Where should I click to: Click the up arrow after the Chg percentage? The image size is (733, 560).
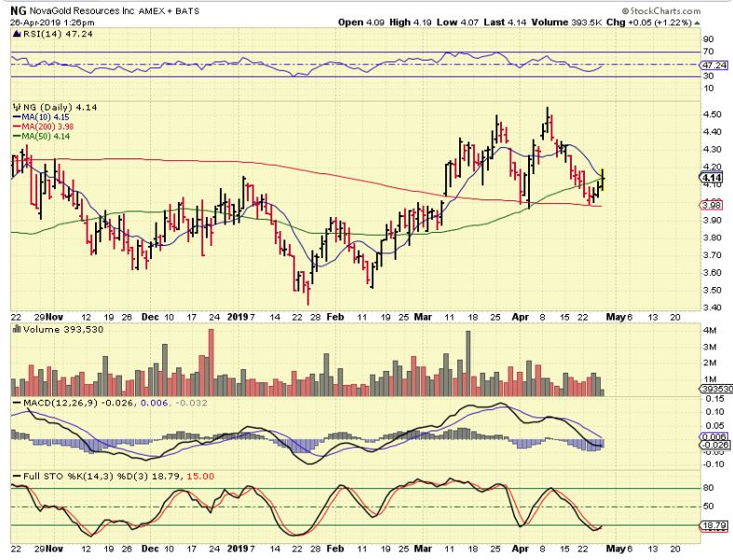coord(697,22)
